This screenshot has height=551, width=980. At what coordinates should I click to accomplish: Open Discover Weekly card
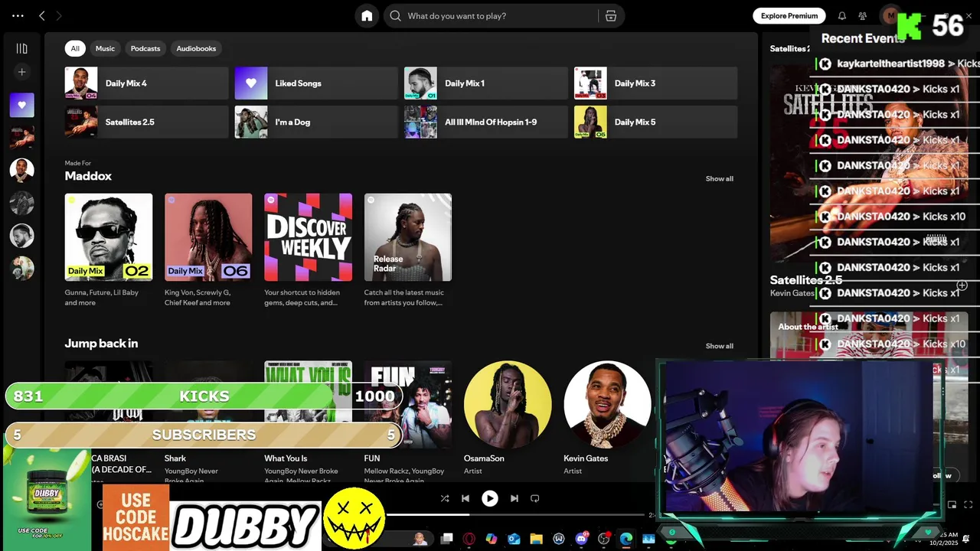[308, 249]
